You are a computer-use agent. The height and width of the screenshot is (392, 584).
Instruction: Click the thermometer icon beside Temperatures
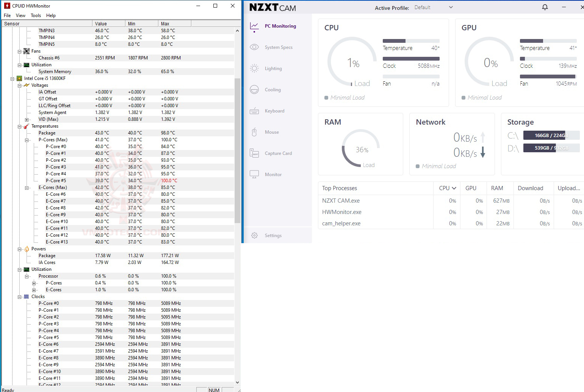27,126
